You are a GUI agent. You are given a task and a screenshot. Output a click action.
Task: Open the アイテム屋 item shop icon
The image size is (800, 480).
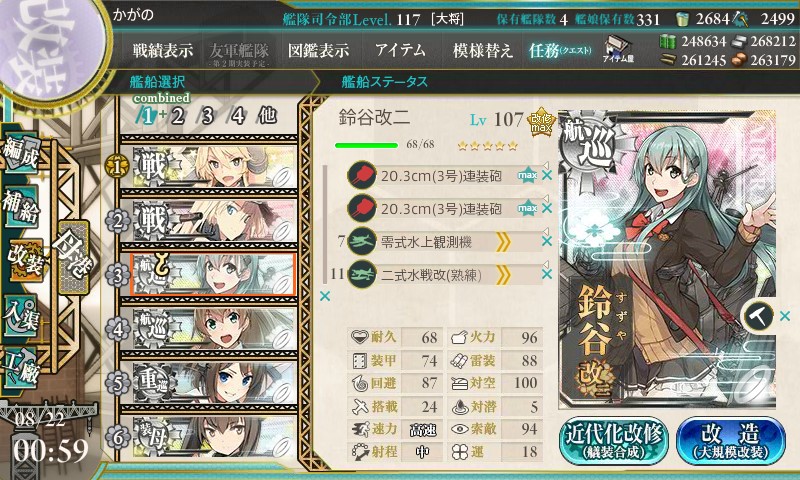pyautogui.click(x=618, y=50)
